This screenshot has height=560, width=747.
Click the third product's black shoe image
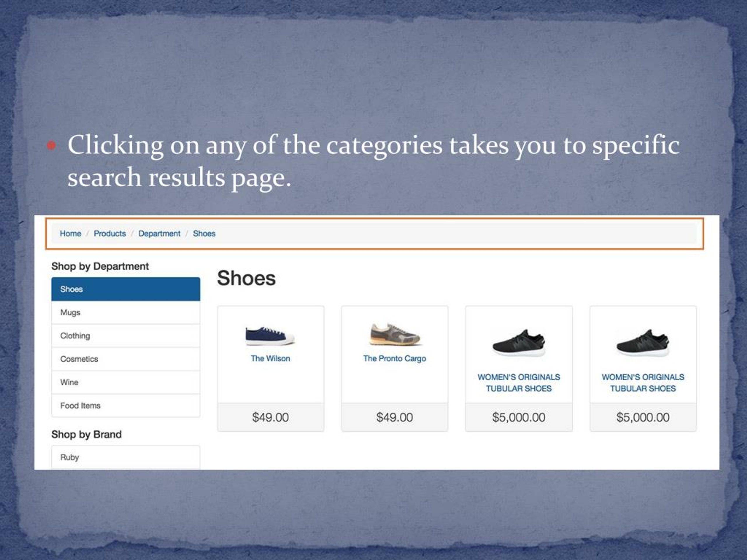click(x=519, y=343)
